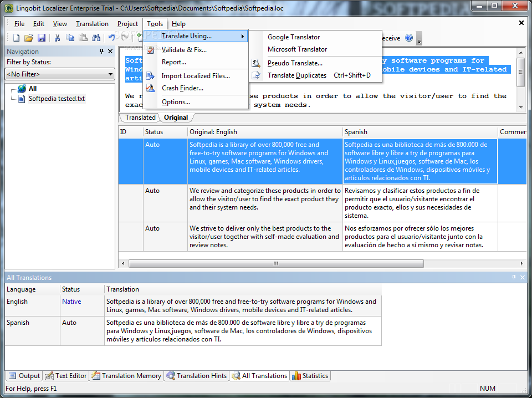Copy selection using the toolbar copy icon
532x398 pixels.
pyautogui.click(x=70, y=38)
